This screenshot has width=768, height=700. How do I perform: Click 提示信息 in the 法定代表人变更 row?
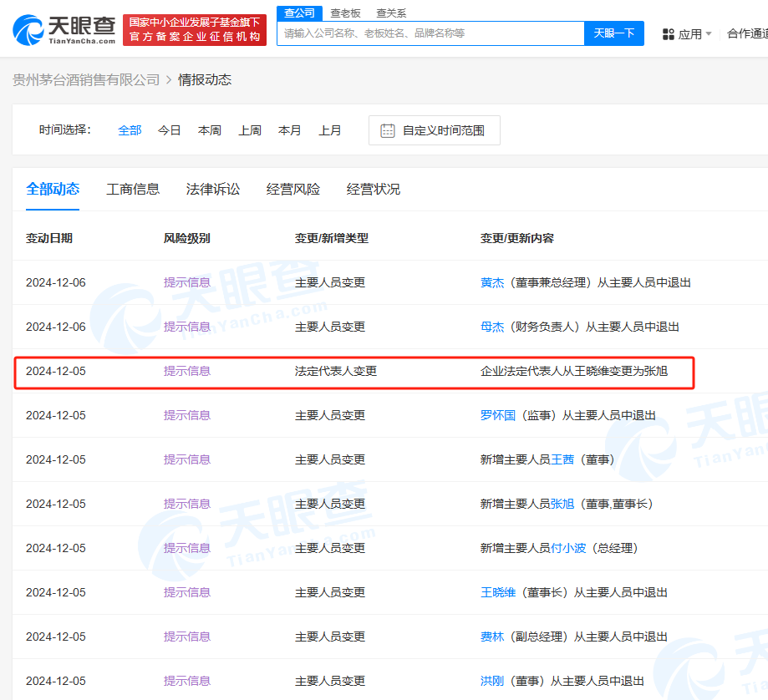coord(187,372)
